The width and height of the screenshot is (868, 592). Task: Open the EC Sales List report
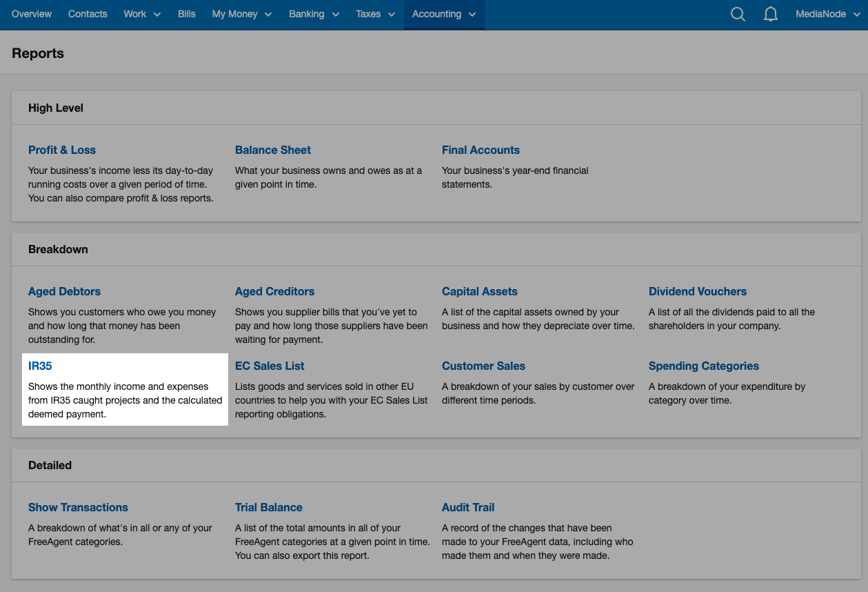click(270, 366)
